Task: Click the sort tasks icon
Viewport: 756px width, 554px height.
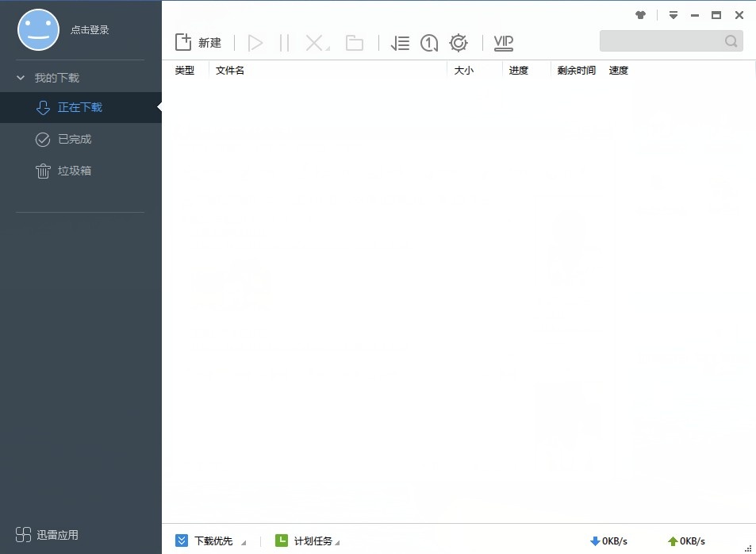Action: 401,43
